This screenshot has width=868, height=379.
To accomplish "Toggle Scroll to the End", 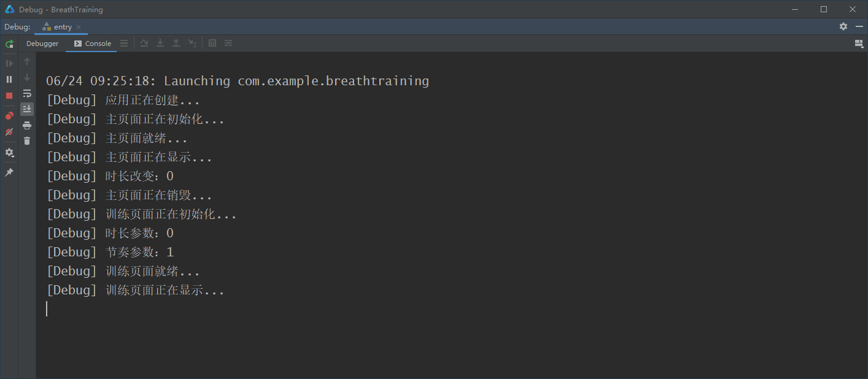I will coord(27,109).
